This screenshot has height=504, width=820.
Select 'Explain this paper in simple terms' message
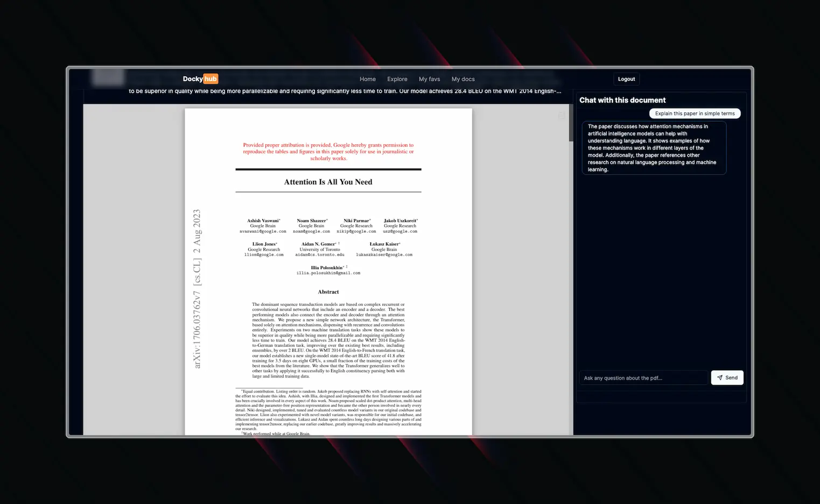pyautogui.click(x=695, y=114)
